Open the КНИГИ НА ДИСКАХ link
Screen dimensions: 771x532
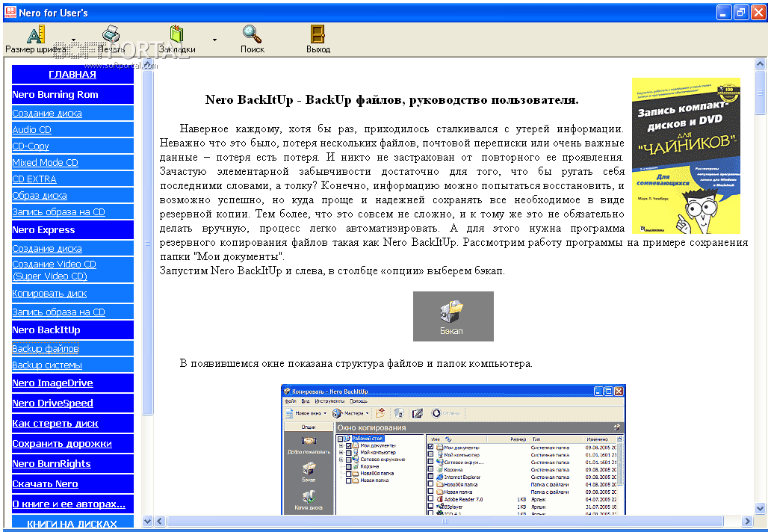click(72, 524)
